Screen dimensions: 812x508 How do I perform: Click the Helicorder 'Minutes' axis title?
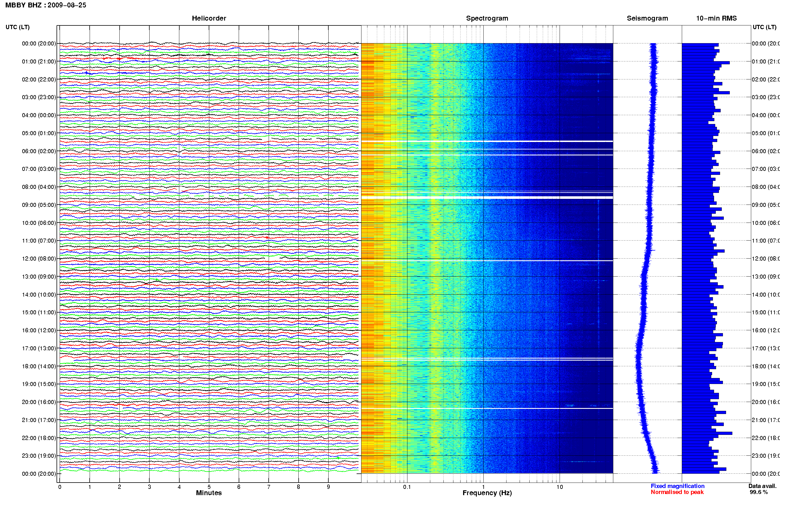[x=209, y=493]
